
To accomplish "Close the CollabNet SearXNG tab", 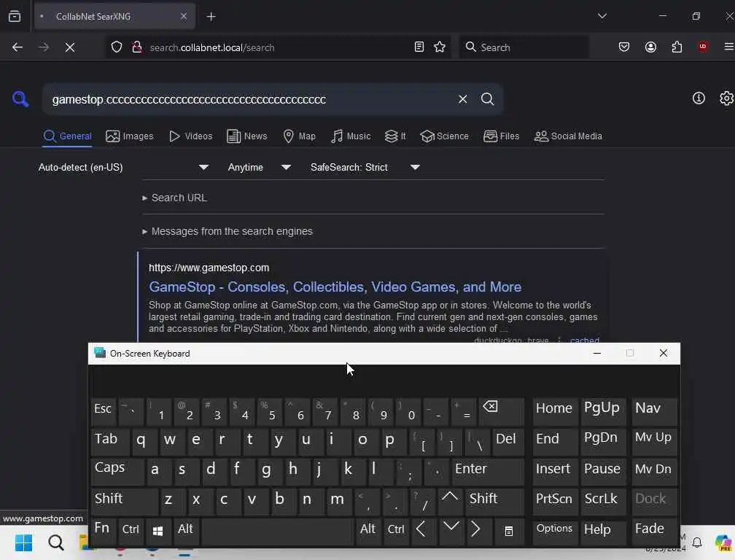I will (183, 16).
